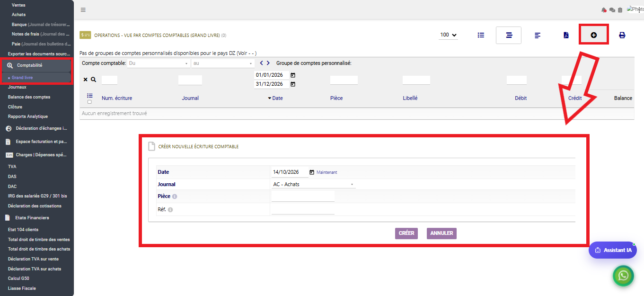644x296 pixels.
Task: Open Journaux in the sidebar
Action: pos(17,87)
